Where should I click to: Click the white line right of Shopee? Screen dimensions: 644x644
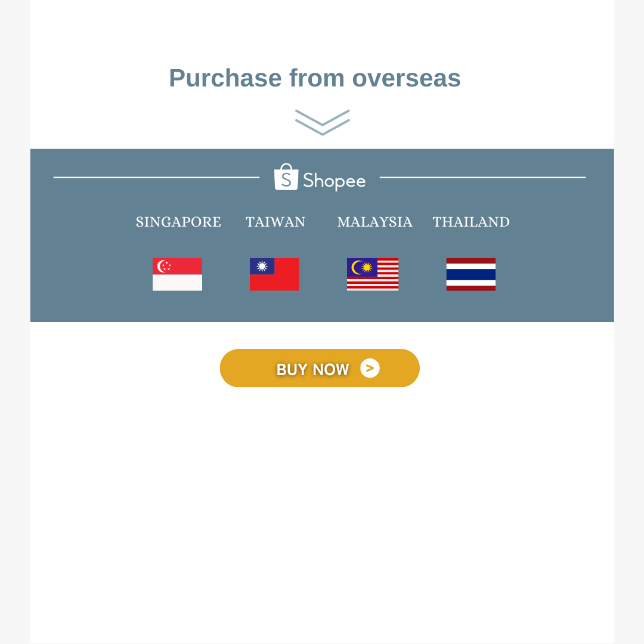click(x=482, y=177)
